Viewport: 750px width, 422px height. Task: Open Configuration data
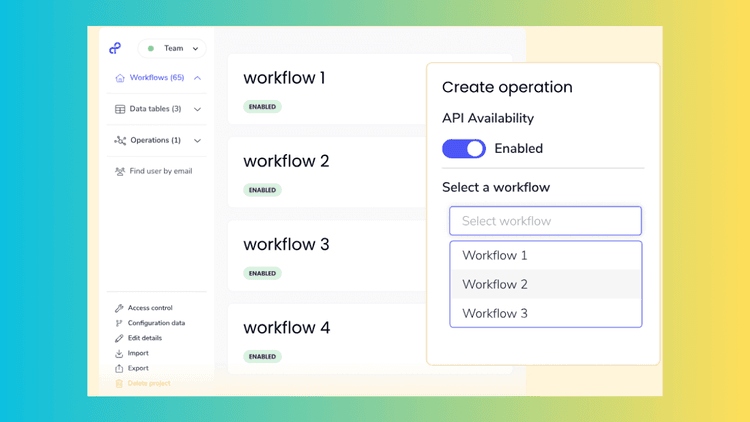click(156, 323)
